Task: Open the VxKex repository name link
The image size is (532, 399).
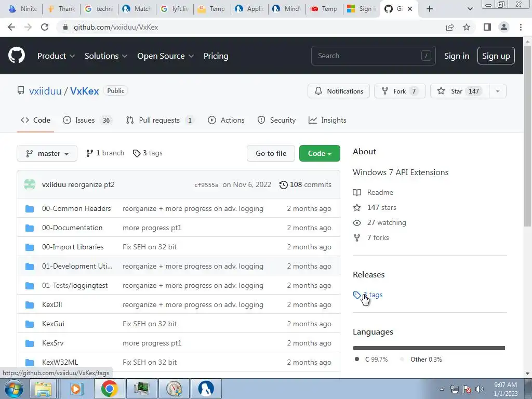Action: (85, 91)
